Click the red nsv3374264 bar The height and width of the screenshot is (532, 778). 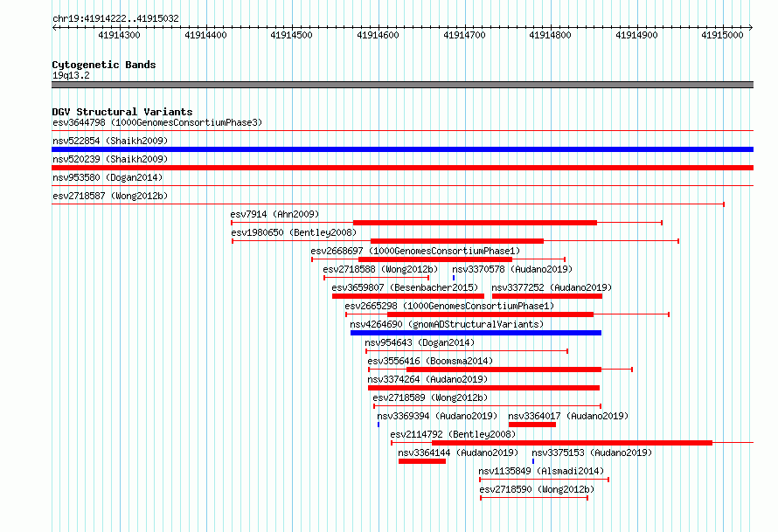[x=483, y=388]
